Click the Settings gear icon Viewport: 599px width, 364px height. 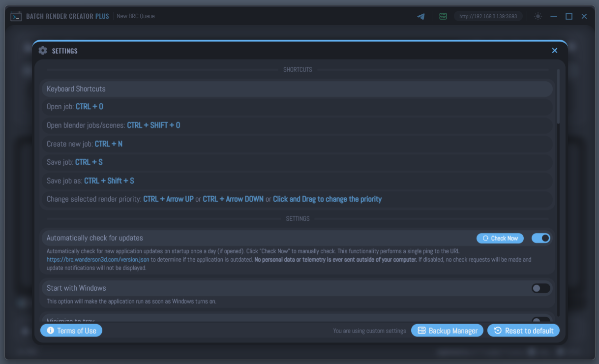pyautogui.click(x=43, y=51)
